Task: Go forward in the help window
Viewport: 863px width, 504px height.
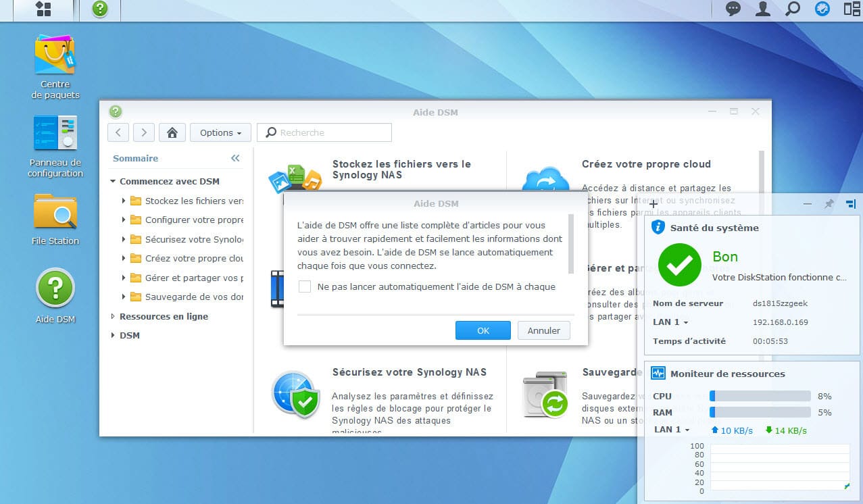Action: click(x=144, y=132)
